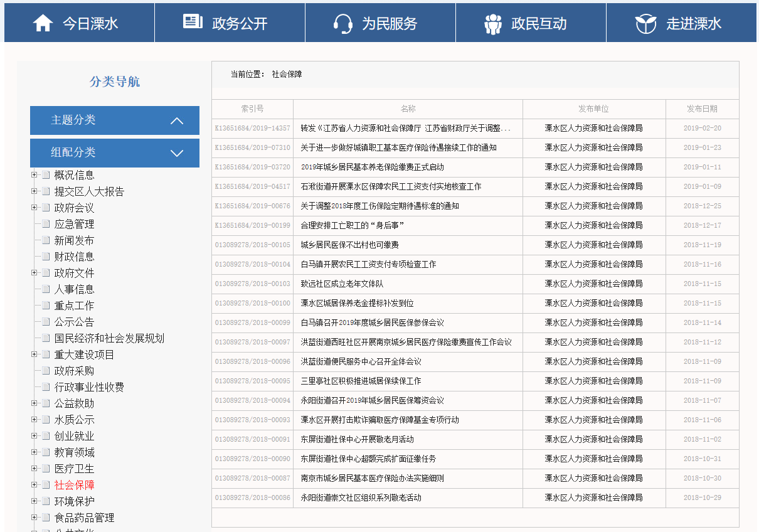Click the people icon beside 政民互动
The height and width of the screenshot is (532, 759).
493,24
